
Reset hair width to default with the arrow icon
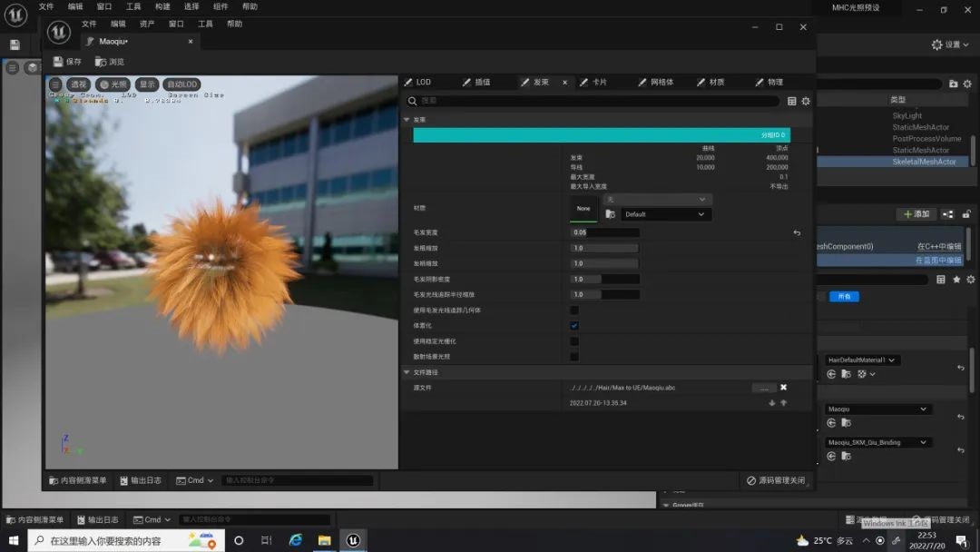click(x=797, y=233)
